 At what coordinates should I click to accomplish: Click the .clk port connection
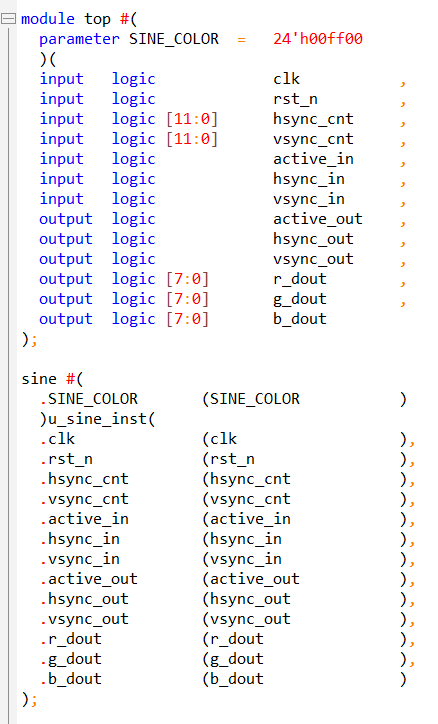(x=57, y=439)
